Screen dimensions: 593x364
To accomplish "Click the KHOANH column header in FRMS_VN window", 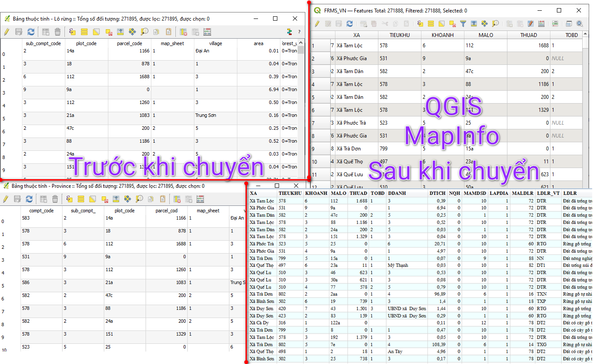I will 442,35.
